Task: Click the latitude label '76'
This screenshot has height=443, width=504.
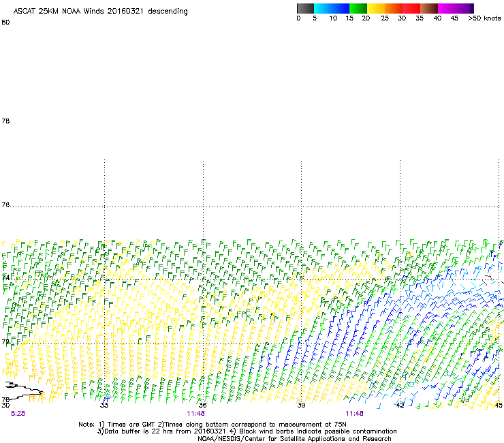Action: pyautogui.click(x=5, y=204)
